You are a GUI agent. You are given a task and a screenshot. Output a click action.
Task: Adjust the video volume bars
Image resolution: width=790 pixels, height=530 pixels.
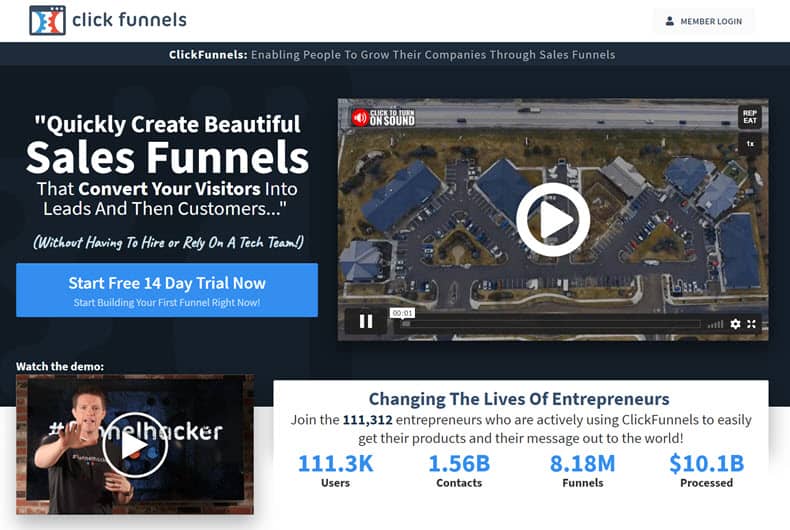pyautogui.click(x=715, y=324)
